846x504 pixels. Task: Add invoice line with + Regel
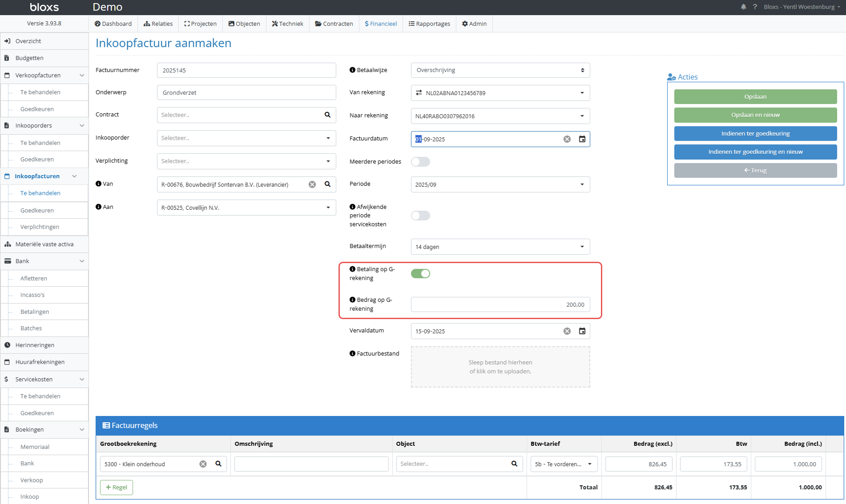(117, 487)
